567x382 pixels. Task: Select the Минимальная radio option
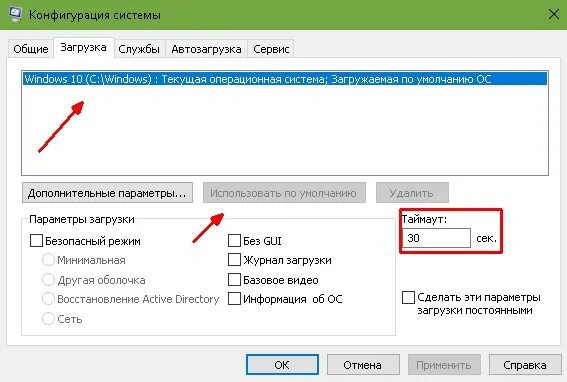coord(48,260)
